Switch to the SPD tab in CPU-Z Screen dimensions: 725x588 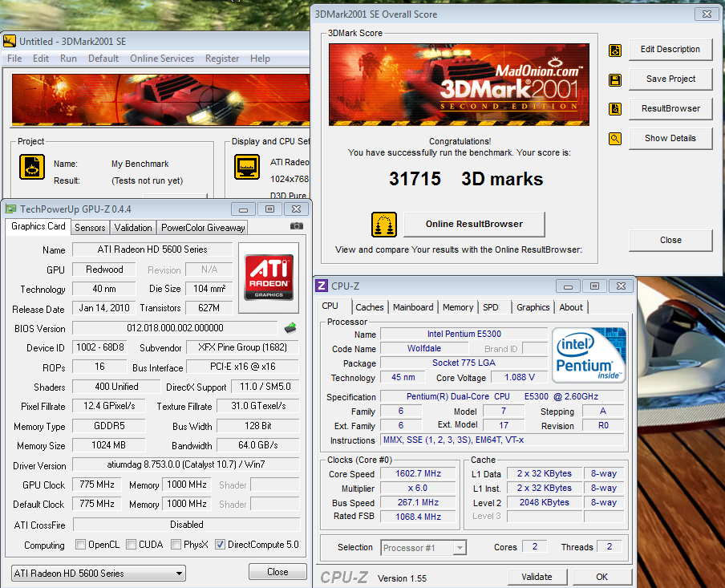pyautogui.click(x=491, y=307)
